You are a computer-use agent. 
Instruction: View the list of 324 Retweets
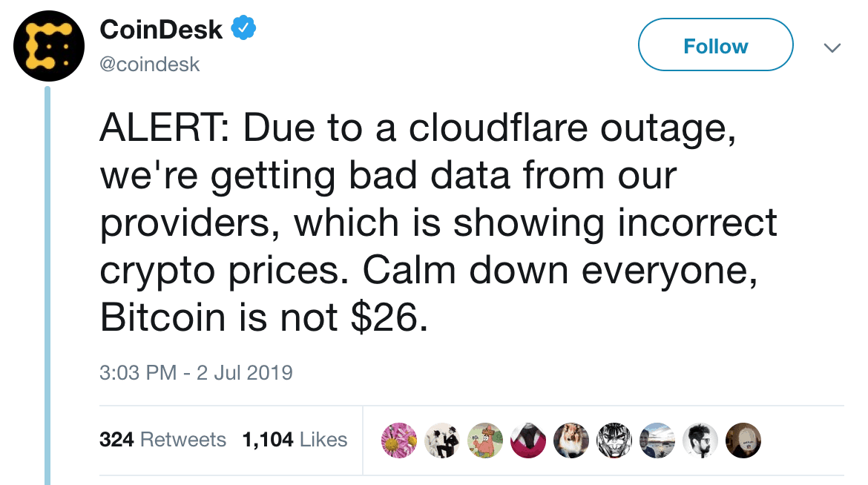point(162,440)
